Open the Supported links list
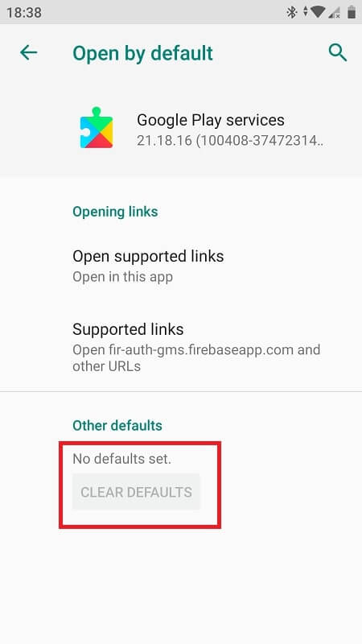Viewport: 362px width, 644px height. coord(181,347)
